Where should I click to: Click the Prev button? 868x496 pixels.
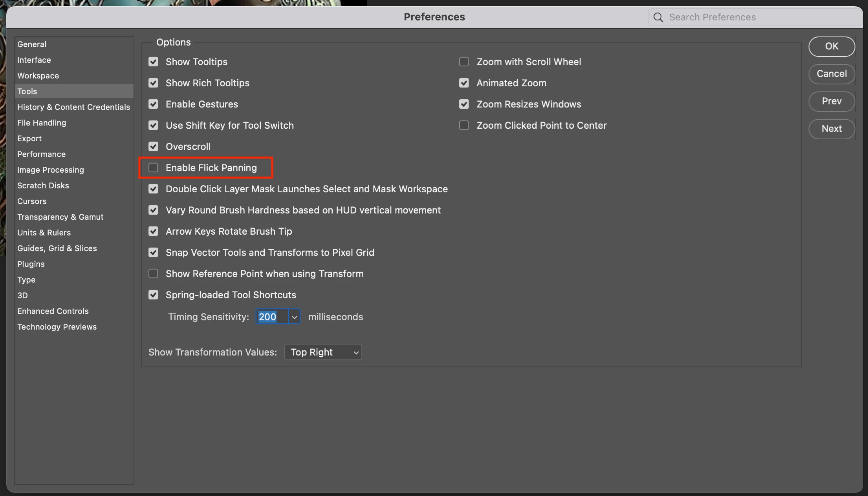point(831,101)
